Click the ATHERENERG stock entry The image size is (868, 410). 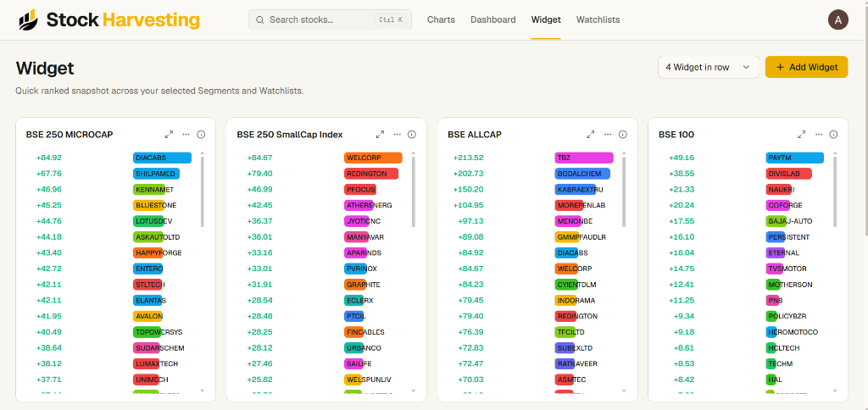click(x=368, y=205)
